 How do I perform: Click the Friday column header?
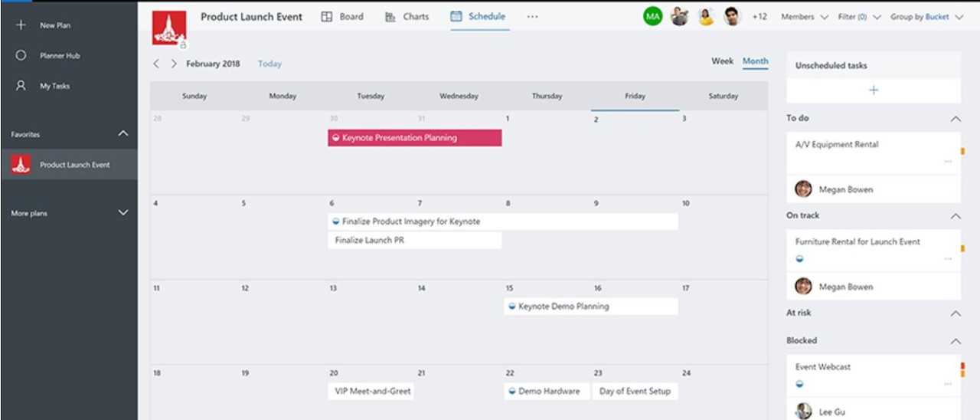(635, 97)
